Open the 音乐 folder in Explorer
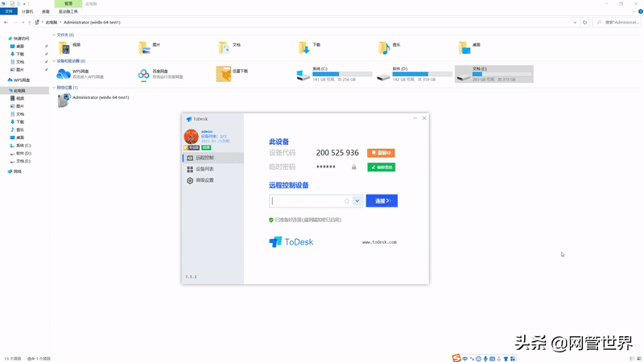 point(390,47)
